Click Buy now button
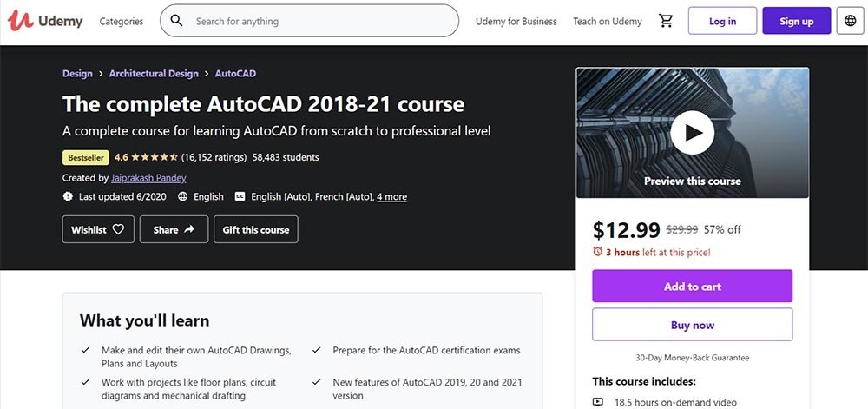The height and width of the screenshot is (409, 868). tap(693, 325)
